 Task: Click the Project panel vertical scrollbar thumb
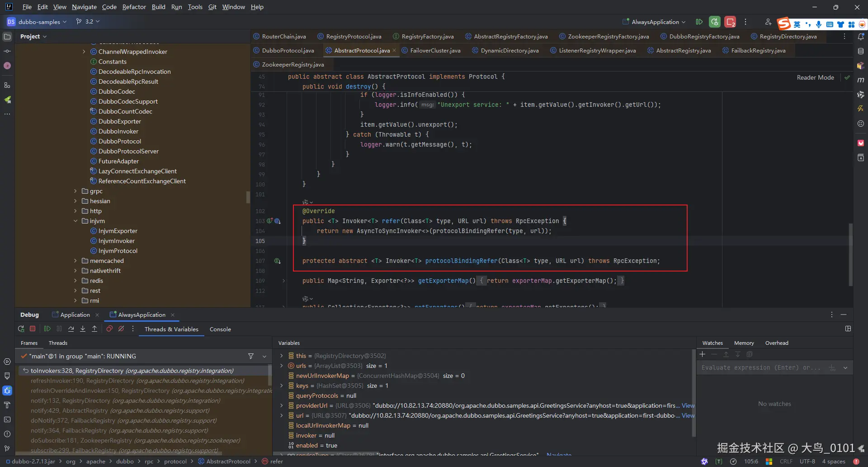pyautogui.click(x=248, y=197)
